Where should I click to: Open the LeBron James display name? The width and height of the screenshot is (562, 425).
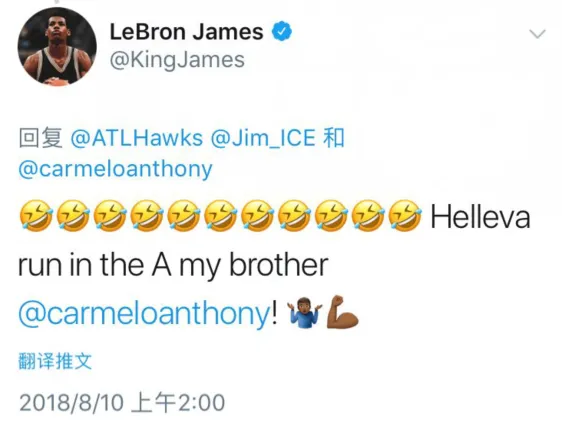[x=186, y=32]
